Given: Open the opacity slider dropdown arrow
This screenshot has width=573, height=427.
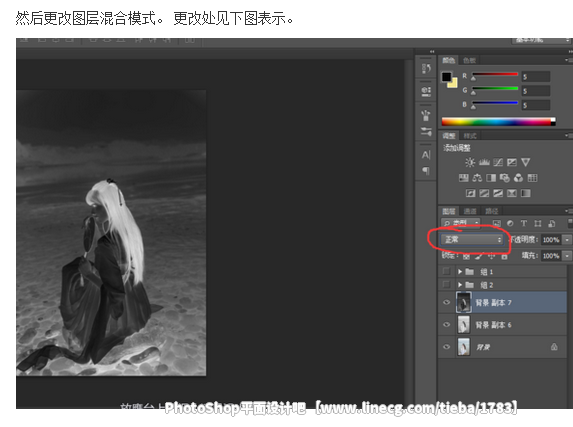Looking at the screenshot, I should pos(567,240).
